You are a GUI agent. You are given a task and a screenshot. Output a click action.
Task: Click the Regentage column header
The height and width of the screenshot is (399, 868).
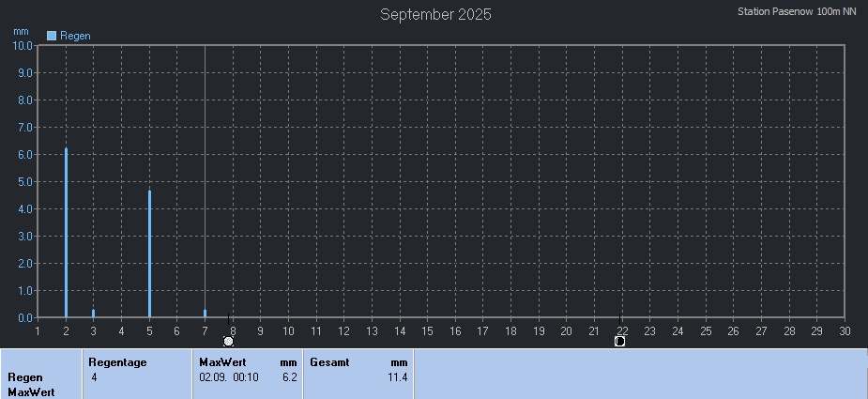pyautogui.click(x=117, y=363)
